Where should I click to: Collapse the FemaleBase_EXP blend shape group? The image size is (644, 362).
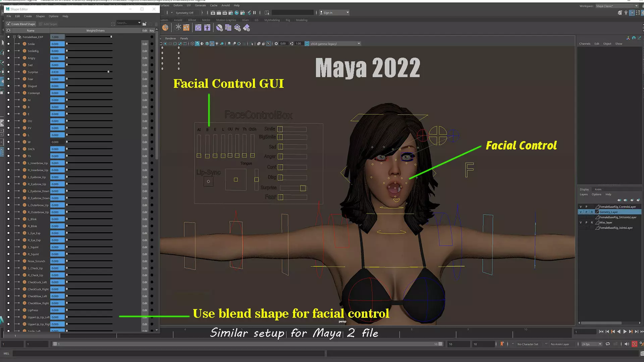click(14, 37)
